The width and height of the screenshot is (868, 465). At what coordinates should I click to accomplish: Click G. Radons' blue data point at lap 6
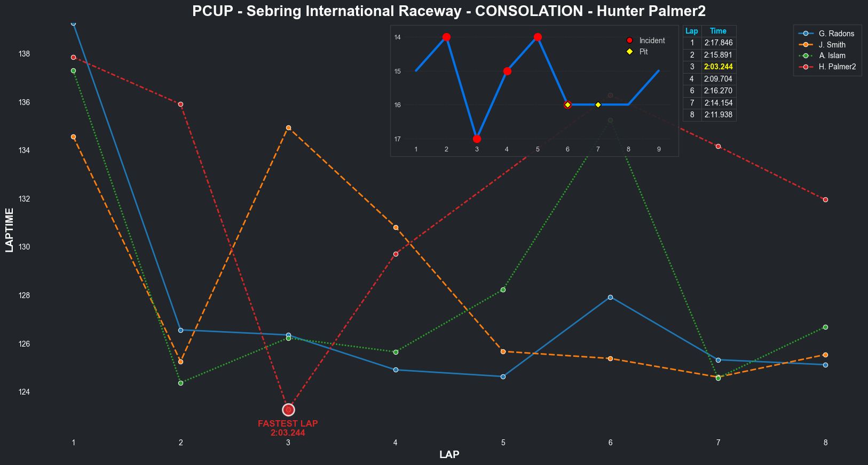[610, 297]
